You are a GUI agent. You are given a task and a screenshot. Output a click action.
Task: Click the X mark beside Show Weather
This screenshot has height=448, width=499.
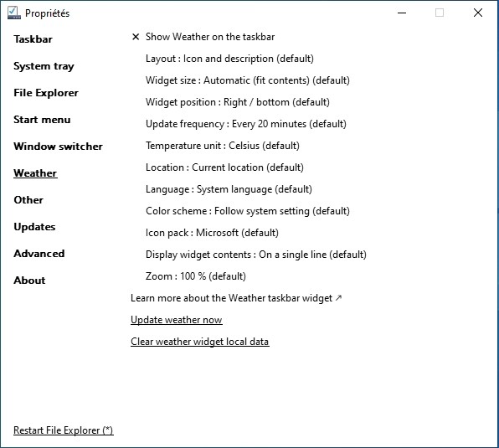pos(136,37)
